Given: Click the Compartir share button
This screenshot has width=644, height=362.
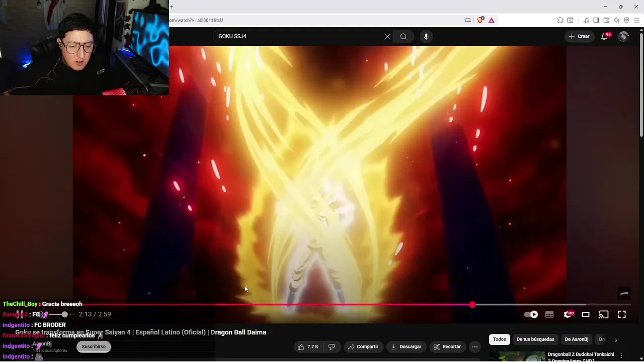Looking at the screenshot, I should point(363,347).
